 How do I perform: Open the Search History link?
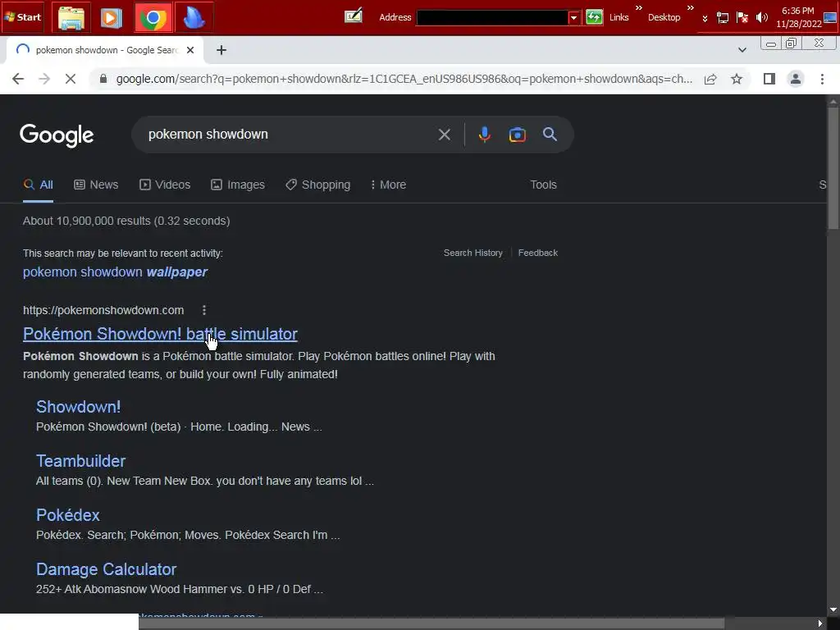[473, 253]
